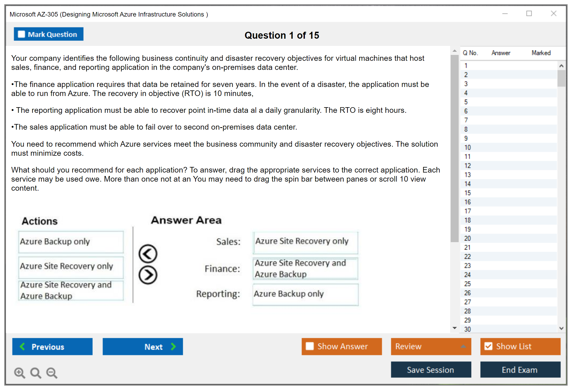Select question 10 in the list

467,147
